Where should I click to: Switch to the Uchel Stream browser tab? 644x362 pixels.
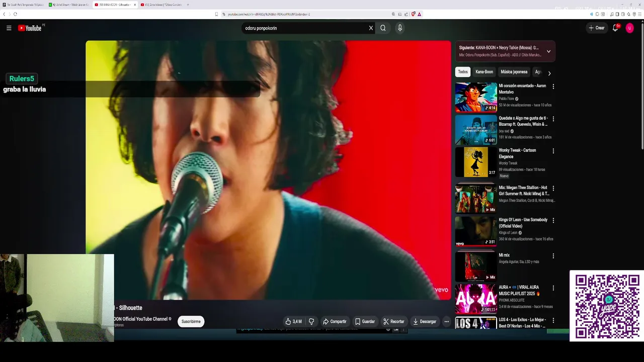tap(69, 5)
